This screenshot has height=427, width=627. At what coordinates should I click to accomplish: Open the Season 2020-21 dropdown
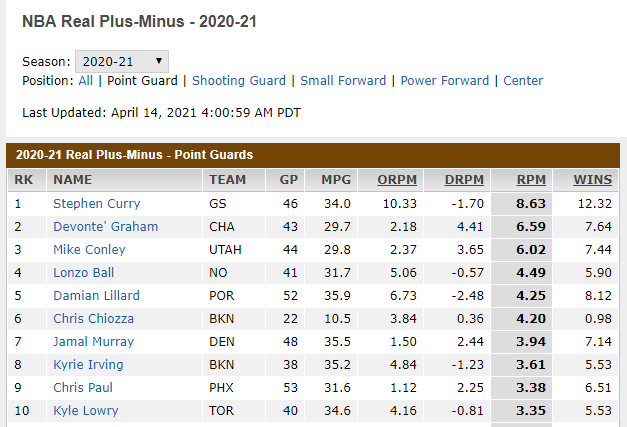[122, 61]
